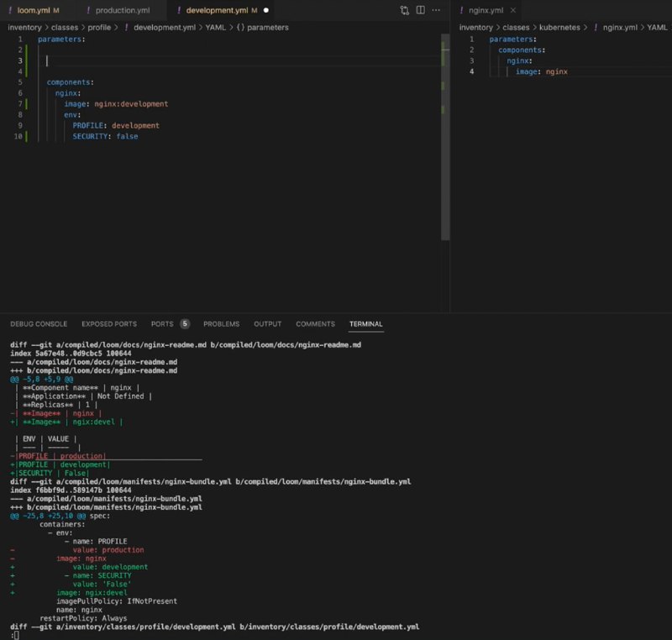This screenshot has height=640, width=672.
Task: Show the Debug Console panel
Action: click(39, 324)
